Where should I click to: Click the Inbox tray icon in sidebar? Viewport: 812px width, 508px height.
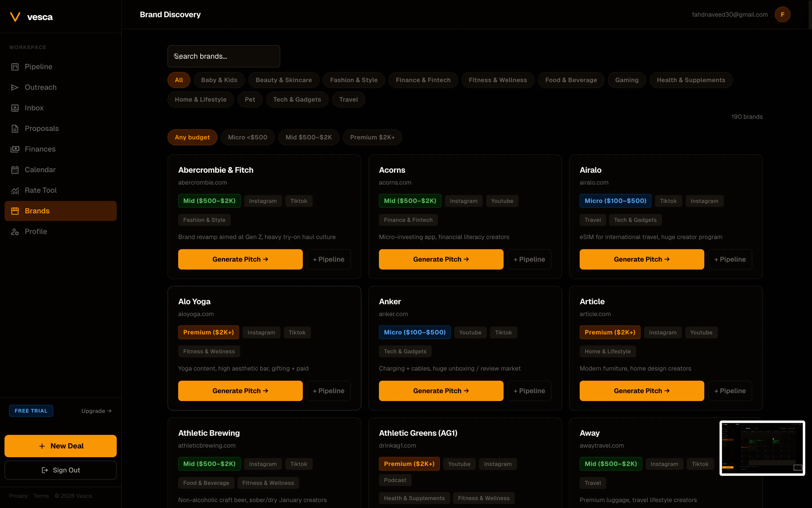[15, 108]
